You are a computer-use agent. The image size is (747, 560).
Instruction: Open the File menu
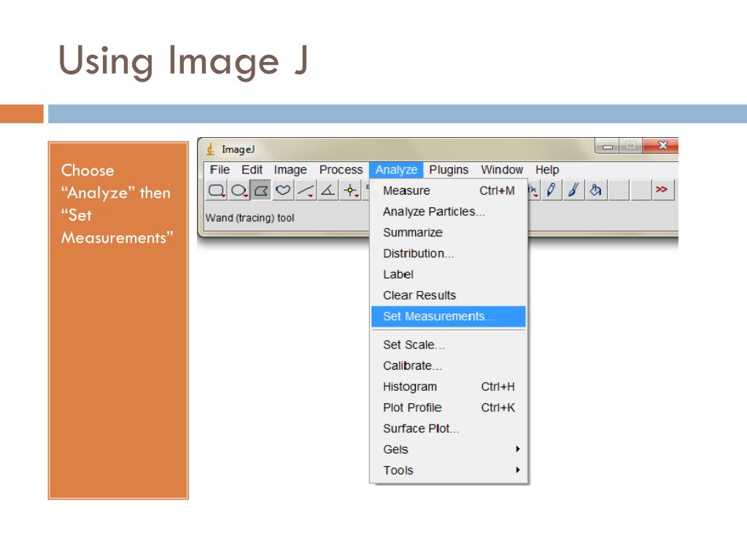tap(220, 169)
